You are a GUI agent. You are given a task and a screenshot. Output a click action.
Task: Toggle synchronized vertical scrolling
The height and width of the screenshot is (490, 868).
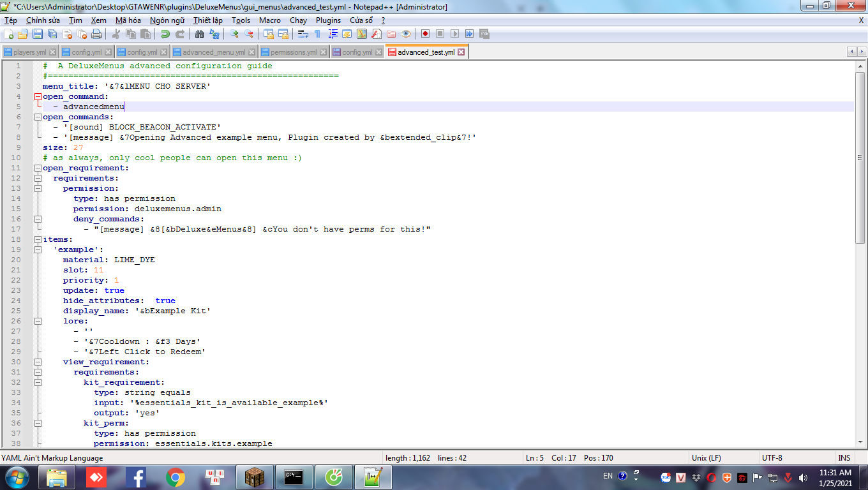tap(268, 34)
